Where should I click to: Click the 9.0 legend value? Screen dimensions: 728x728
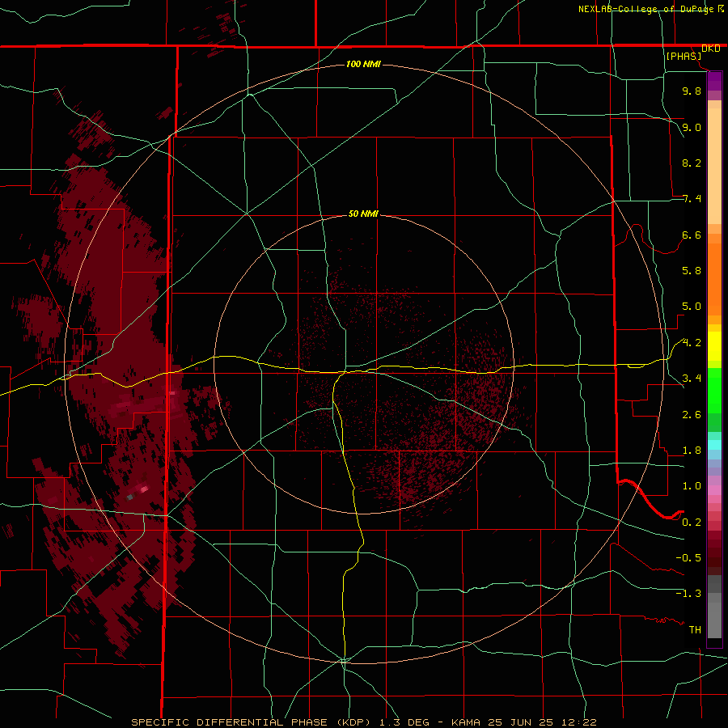(x=692, y=127)
